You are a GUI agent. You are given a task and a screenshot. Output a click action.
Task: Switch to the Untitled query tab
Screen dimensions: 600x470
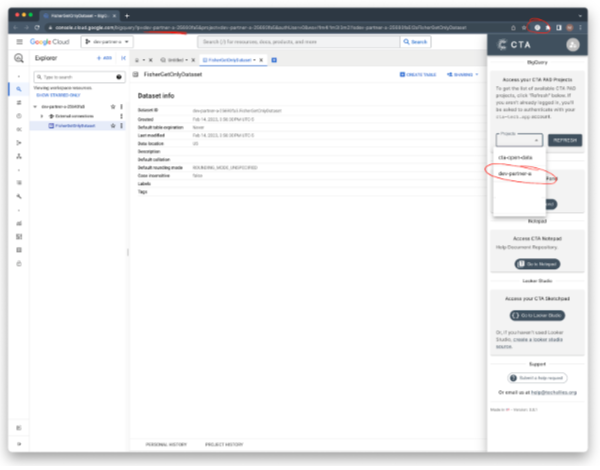(x=175, y=60)
